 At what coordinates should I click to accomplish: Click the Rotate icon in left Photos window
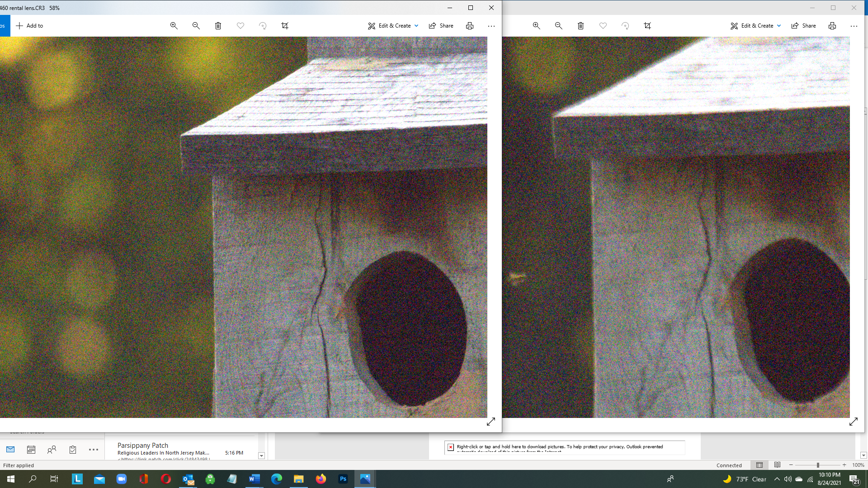pyautogui.click(x=263, y=26)
